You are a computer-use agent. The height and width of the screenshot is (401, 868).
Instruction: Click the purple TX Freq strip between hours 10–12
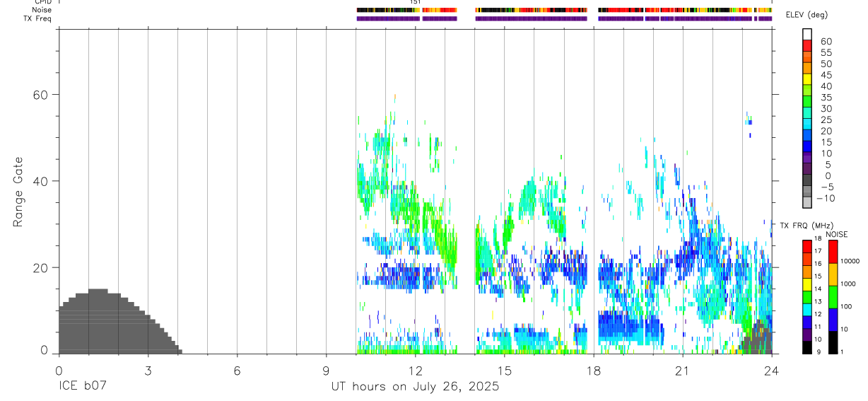(388, 18)
